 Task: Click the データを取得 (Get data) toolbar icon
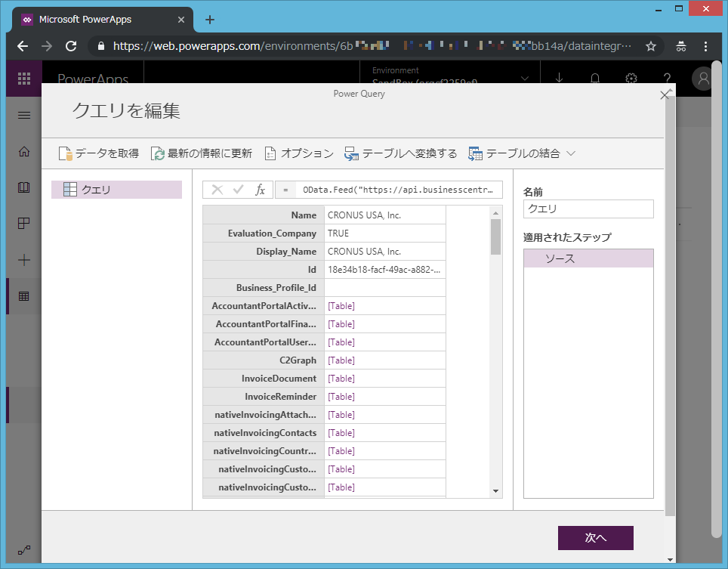pos(66,153)
